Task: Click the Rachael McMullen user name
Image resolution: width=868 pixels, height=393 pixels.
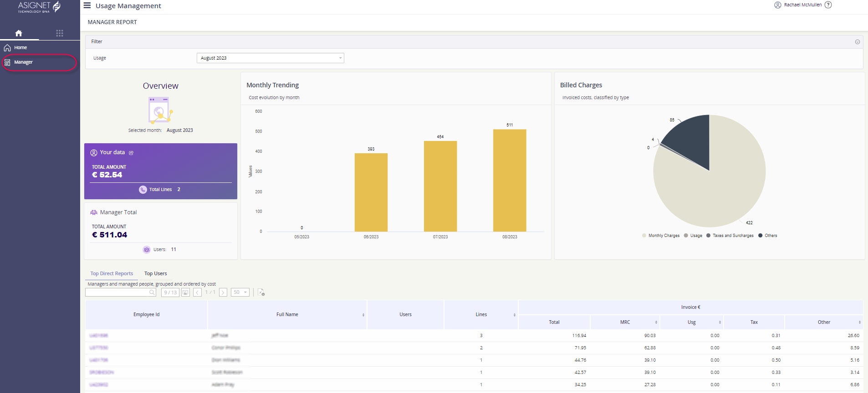Action: pos(803,5)
